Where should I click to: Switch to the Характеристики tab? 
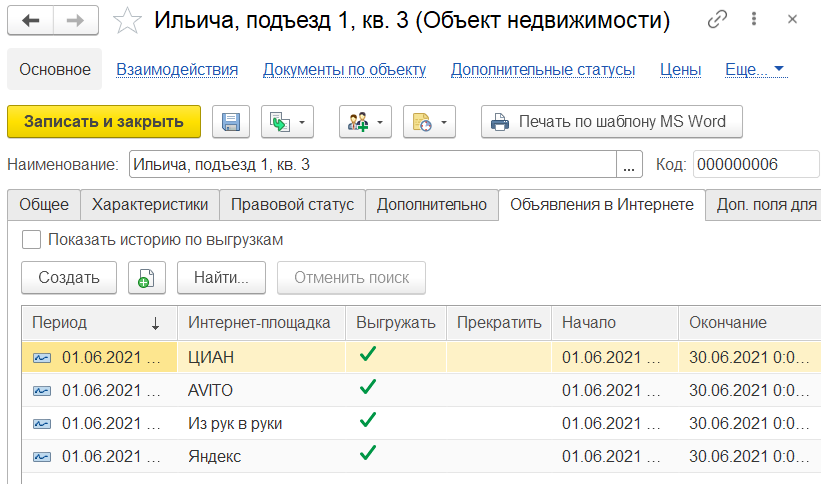pyautogui.click(x=150, y=204)
